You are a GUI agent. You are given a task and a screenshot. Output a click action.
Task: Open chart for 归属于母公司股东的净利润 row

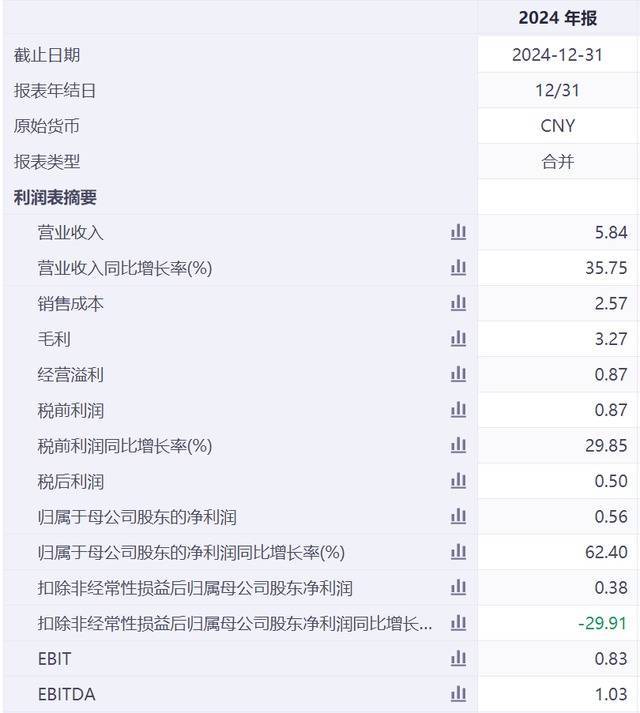[x=458, y=517]
